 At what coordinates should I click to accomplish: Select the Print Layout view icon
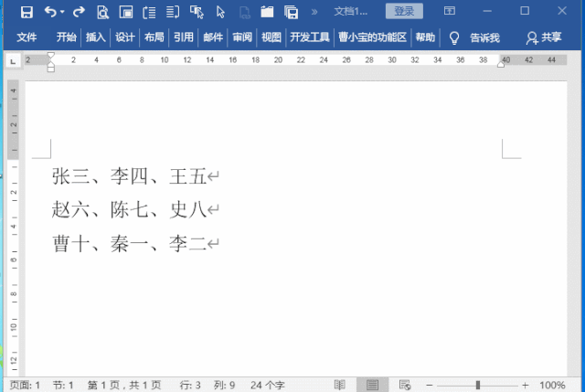tap(372, 385)
